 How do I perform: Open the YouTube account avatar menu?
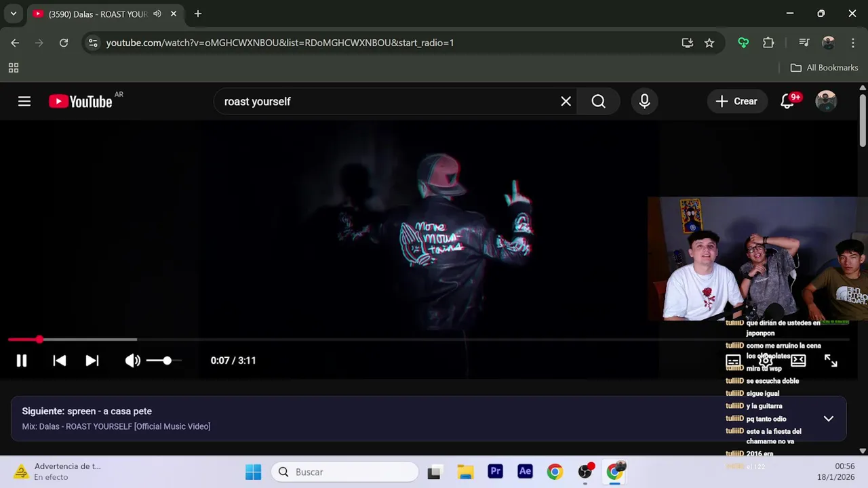(826, 102)
